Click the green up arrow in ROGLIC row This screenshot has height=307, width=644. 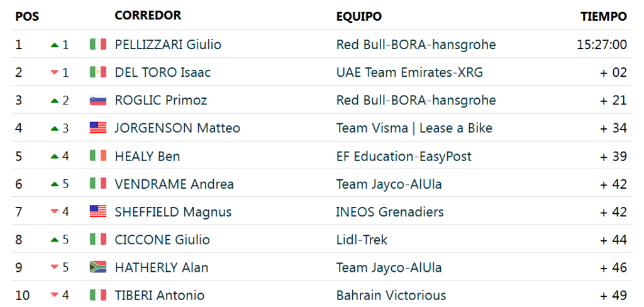[x=54, y=101]
